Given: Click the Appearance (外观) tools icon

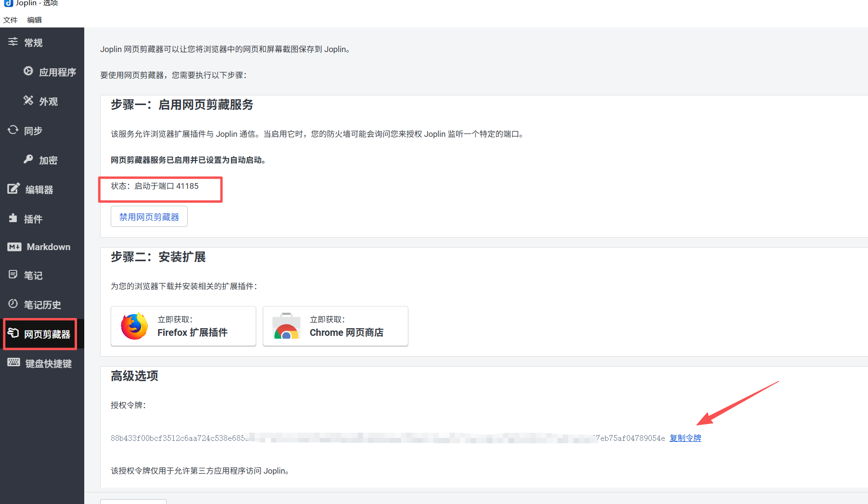Looking at the screenshot, I should [x=28, y=100].
